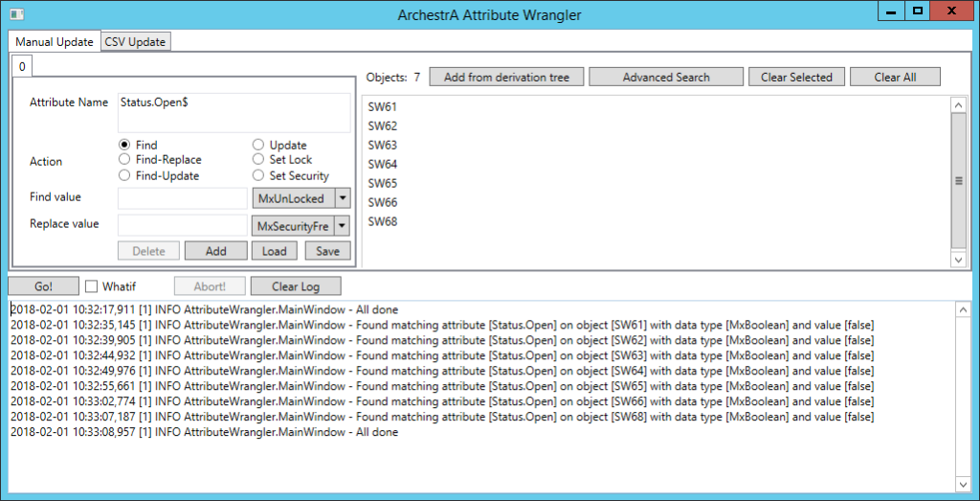Minimize the Attribute Wrangler window
This screenshot has width=980, height=501.
click(x=892, y=11)
